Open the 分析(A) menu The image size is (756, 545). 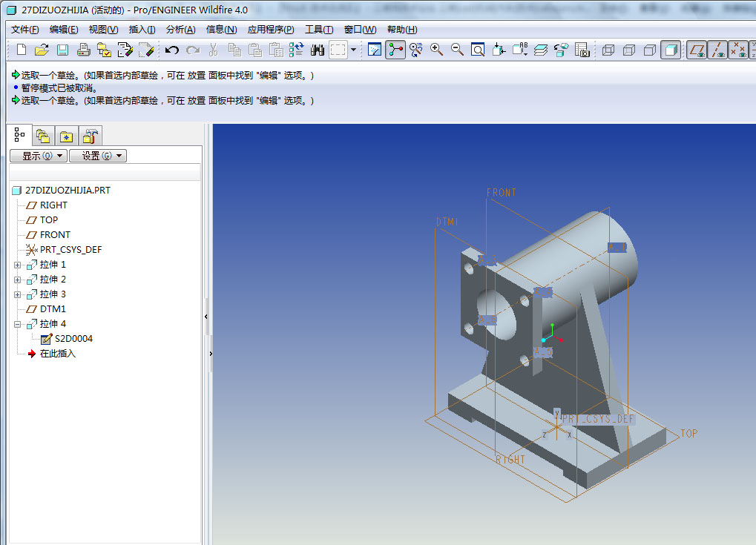(180, 30)
